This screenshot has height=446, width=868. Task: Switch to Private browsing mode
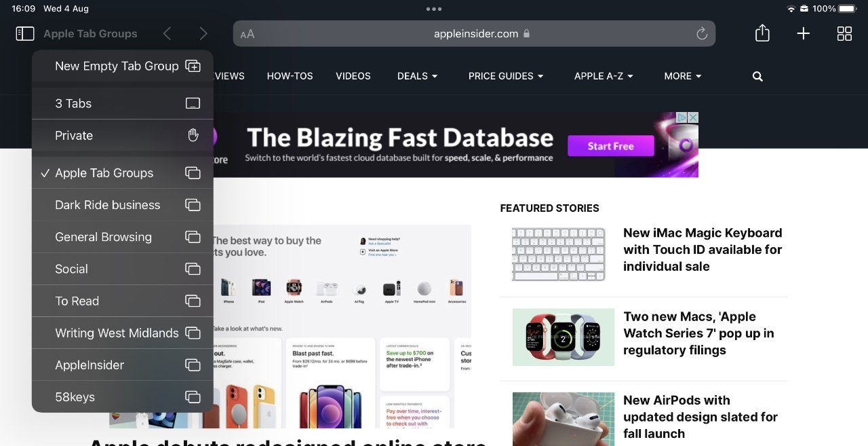(122, 135)
